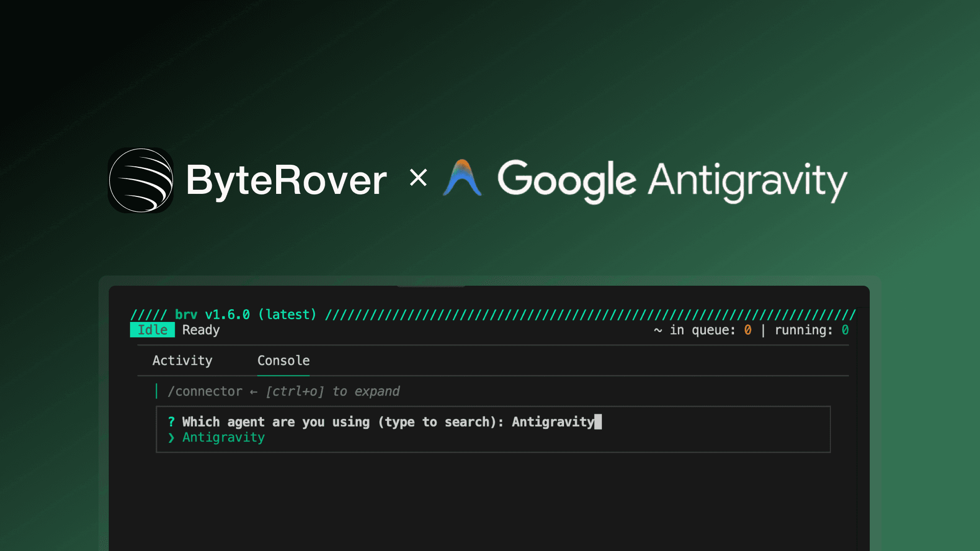Image resolution: width=980 pixels, height=551 pixels.
Task: Click the chevron before Antigravity option
Action: click(x=171, y=438)
